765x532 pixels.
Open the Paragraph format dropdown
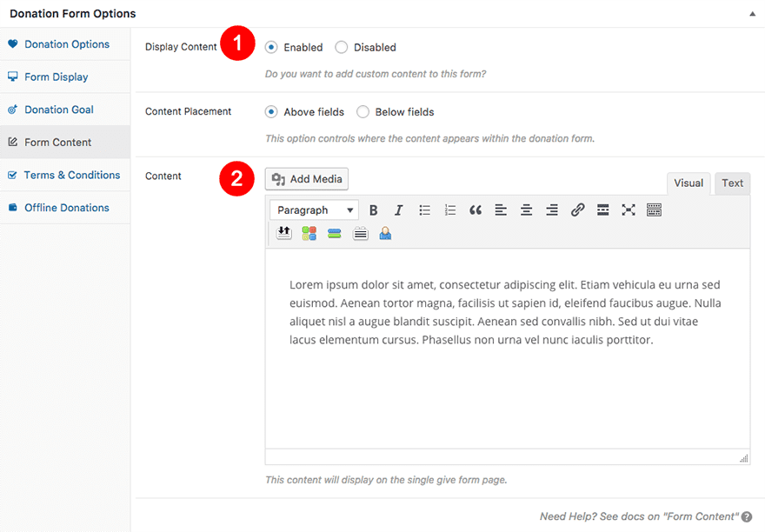click(x=314, y=210)
